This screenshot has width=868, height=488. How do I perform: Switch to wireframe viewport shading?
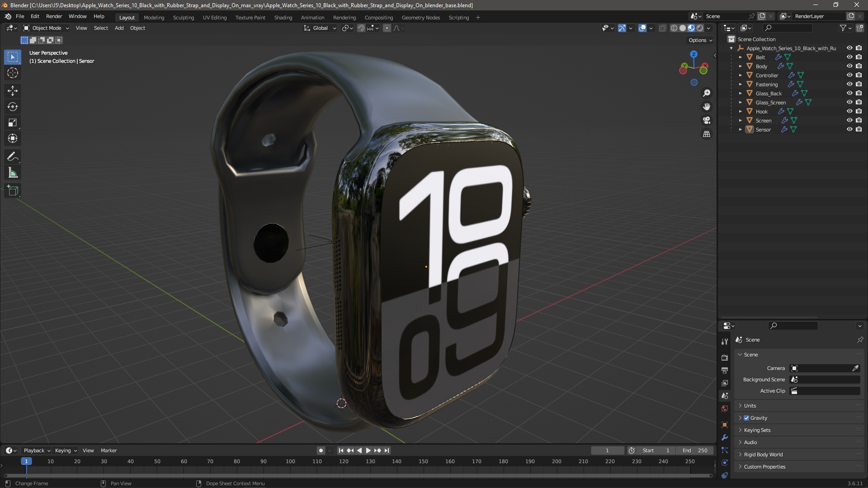(674, 28)
